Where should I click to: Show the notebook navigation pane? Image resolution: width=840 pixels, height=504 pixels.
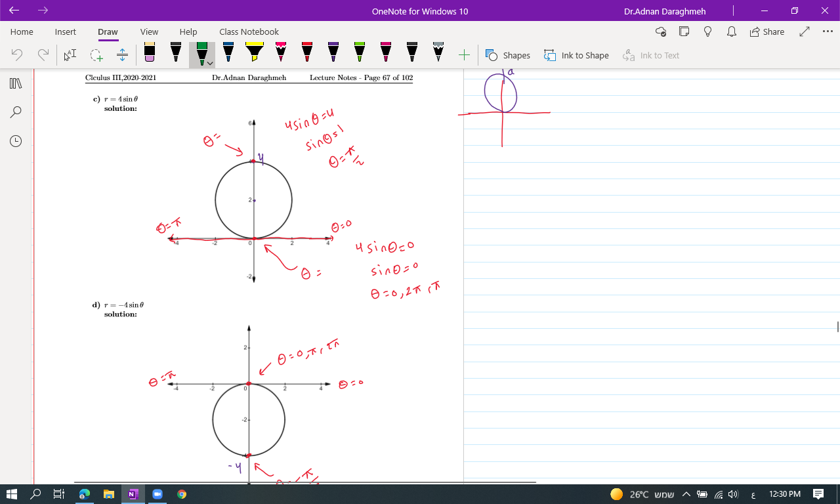tap(16, 83)
